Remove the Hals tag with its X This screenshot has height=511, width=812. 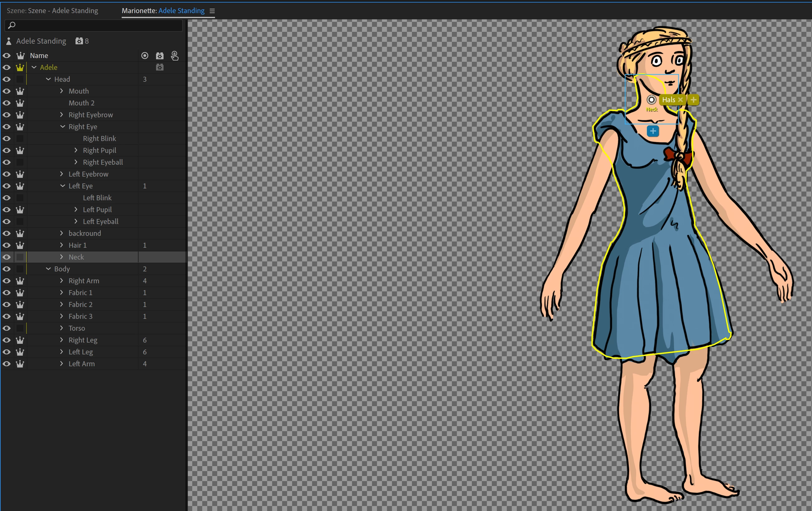(x=681, y=100)
